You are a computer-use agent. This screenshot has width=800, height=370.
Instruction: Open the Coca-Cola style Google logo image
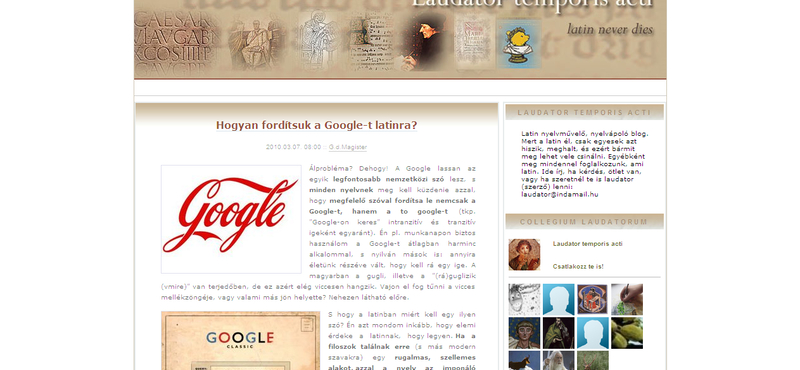(x=231, y=219)
